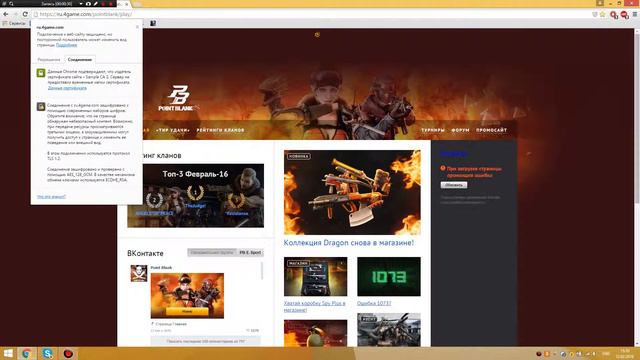Click the Point Blank avatar in VK widget

tap(139, 273)
